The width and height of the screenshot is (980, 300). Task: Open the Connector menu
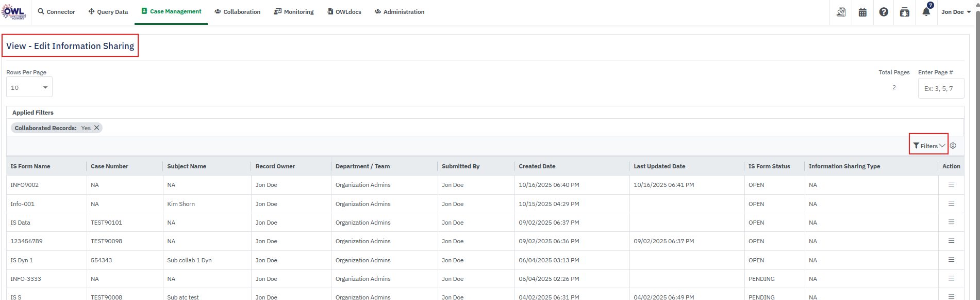(x=56, y=12)
